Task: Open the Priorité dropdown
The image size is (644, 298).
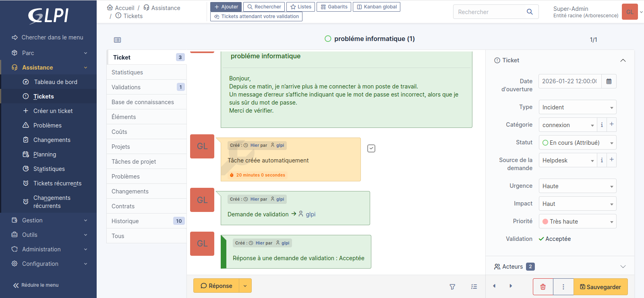Action: pos(577,222)
